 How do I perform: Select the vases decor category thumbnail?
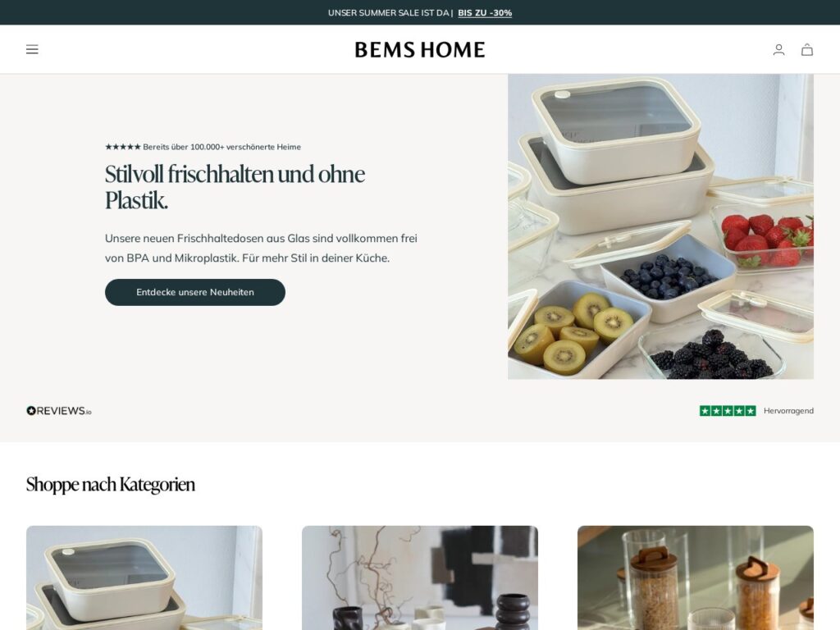(420, 577)
